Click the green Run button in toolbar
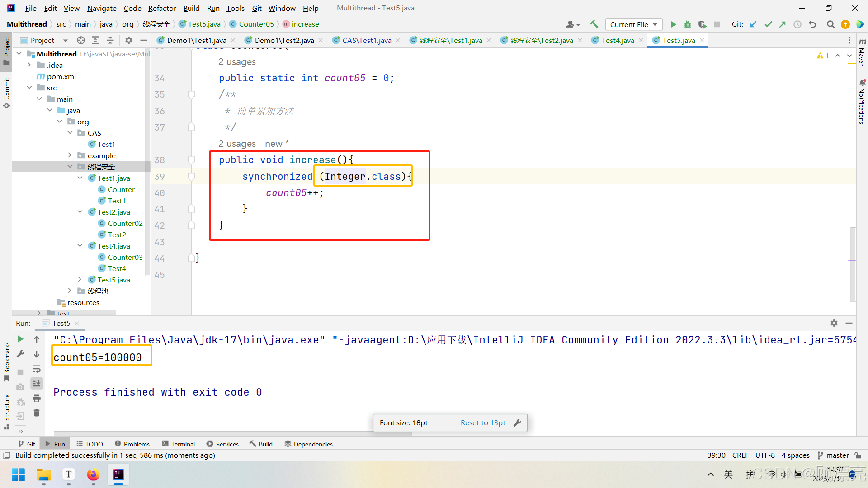This screenshot has height=488, width=868. (x=673, y=24)
